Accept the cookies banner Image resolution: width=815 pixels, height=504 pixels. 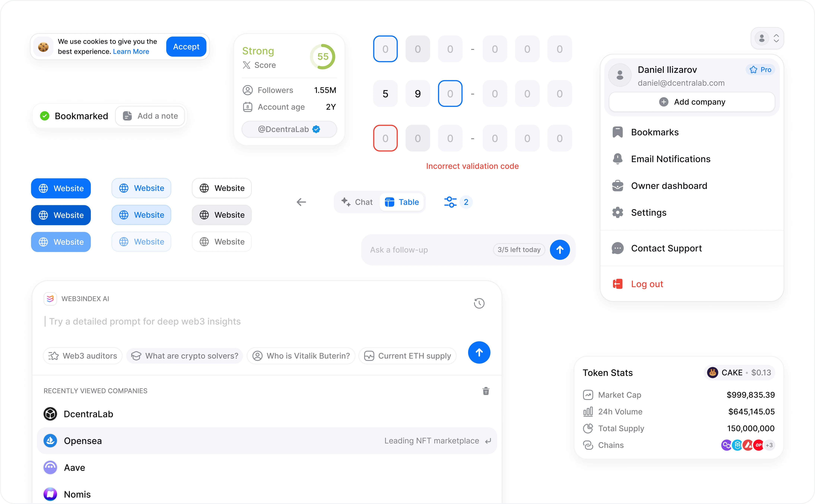(186, 47)
